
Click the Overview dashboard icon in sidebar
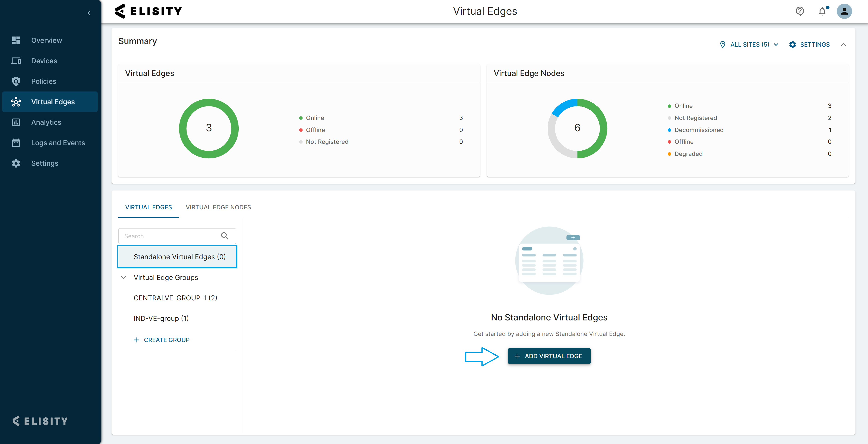(x=16, y=41)
